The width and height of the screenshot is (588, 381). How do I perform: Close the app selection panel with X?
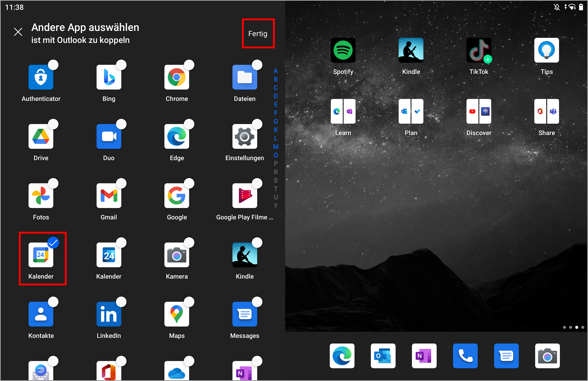click(18, 32)
